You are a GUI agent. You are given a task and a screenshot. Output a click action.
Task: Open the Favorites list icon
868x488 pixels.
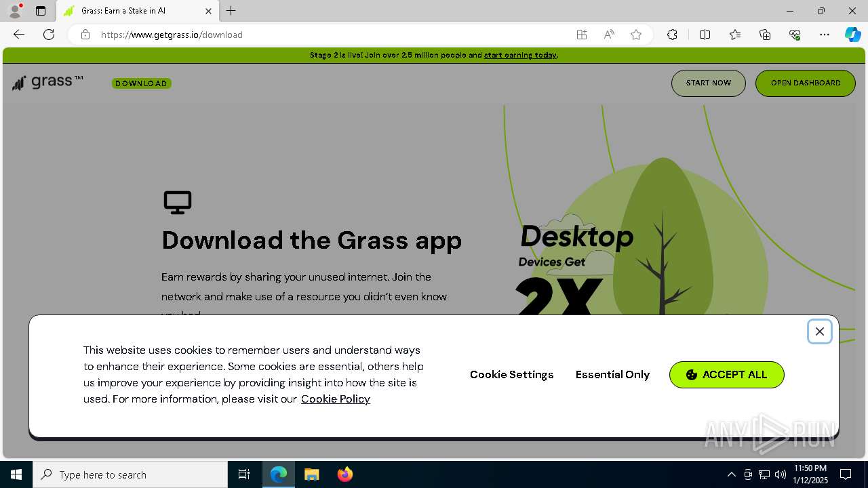pos(735,35)
